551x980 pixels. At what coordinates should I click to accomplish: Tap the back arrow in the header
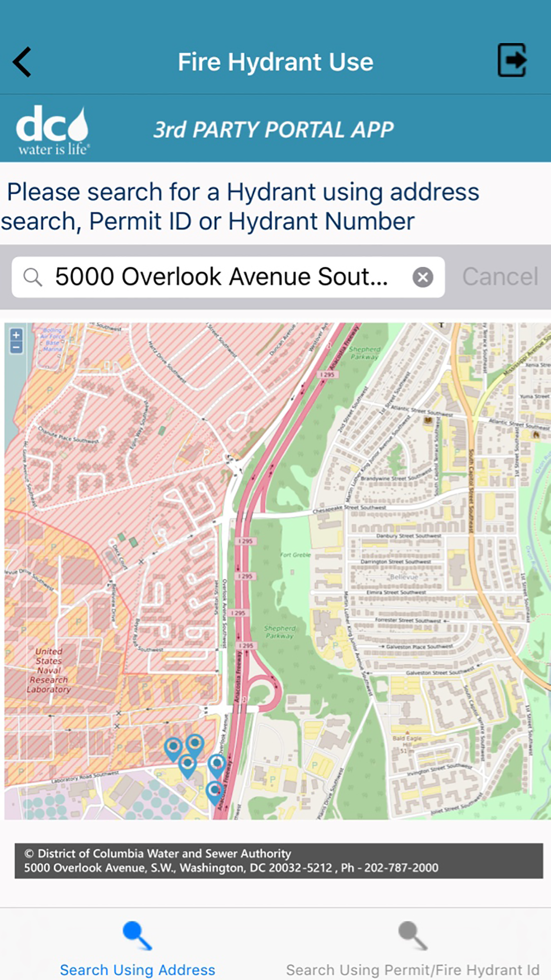coord(22,62)
